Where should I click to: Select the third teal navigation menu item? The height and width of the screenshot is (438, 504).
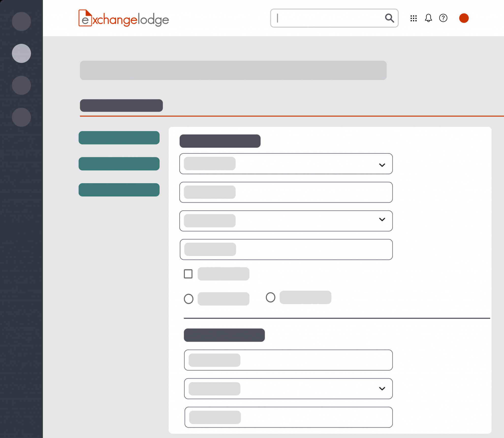(x=119, y=189)
